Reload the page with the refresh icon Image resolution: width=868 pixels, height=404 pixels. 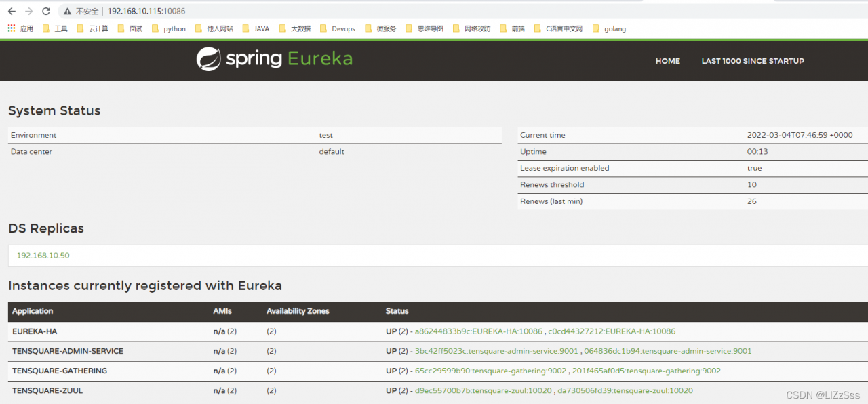pos(46,11)
